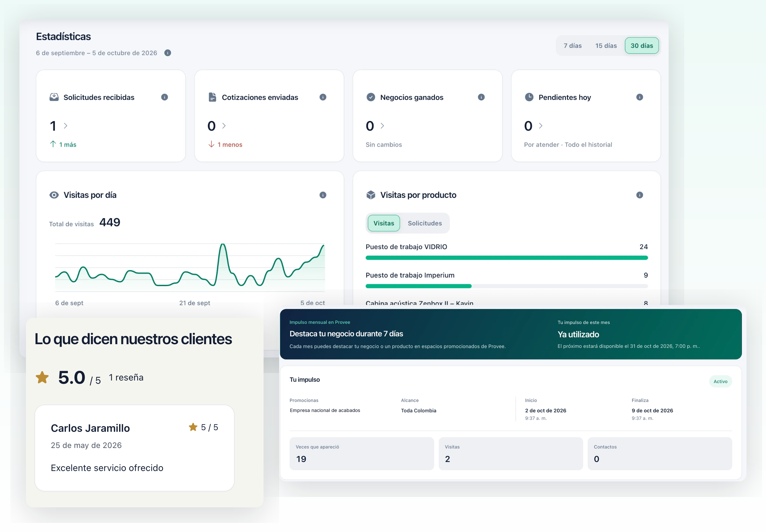
Task: Expand Pendientes hoy chevron arrow
Action: pos(540,126)
